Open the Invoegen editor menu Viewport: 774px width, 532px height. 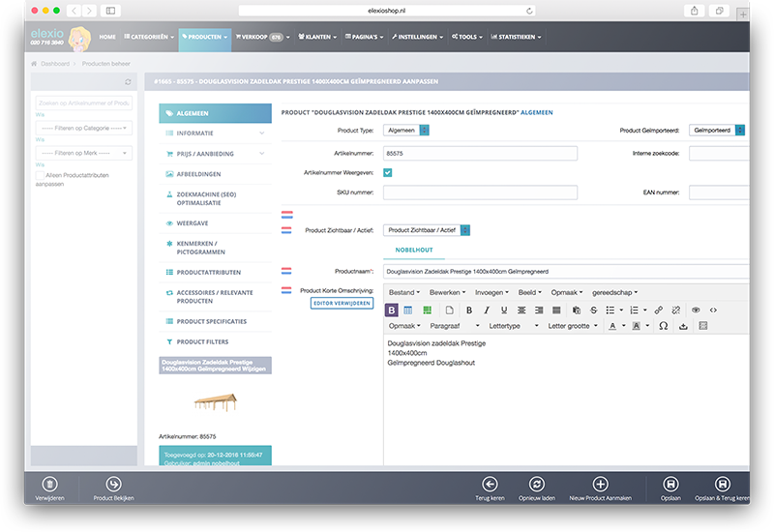tap(491, 292)
